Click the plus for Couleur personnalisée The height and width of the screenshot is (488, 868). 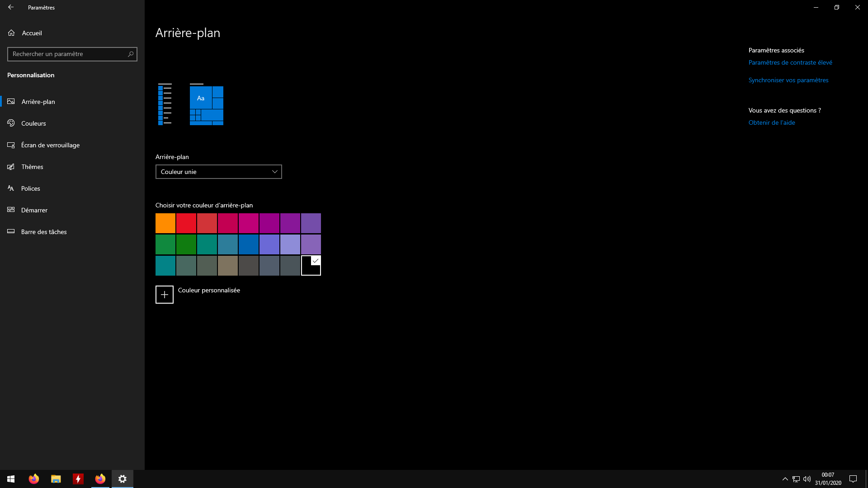point(165,295)
